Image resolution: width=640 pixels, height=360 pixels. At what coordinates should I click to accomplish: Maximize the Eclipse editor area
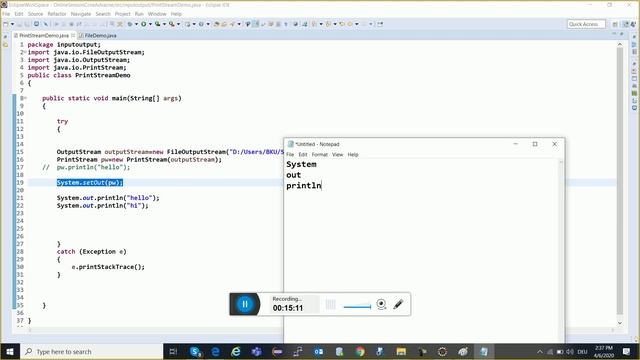[622, 34]
